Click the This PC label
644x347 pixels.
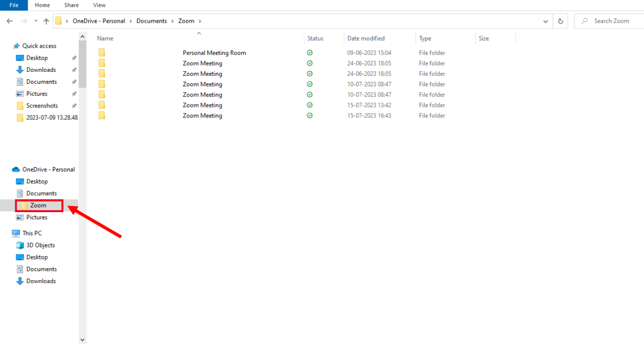[x=32, y=233]
